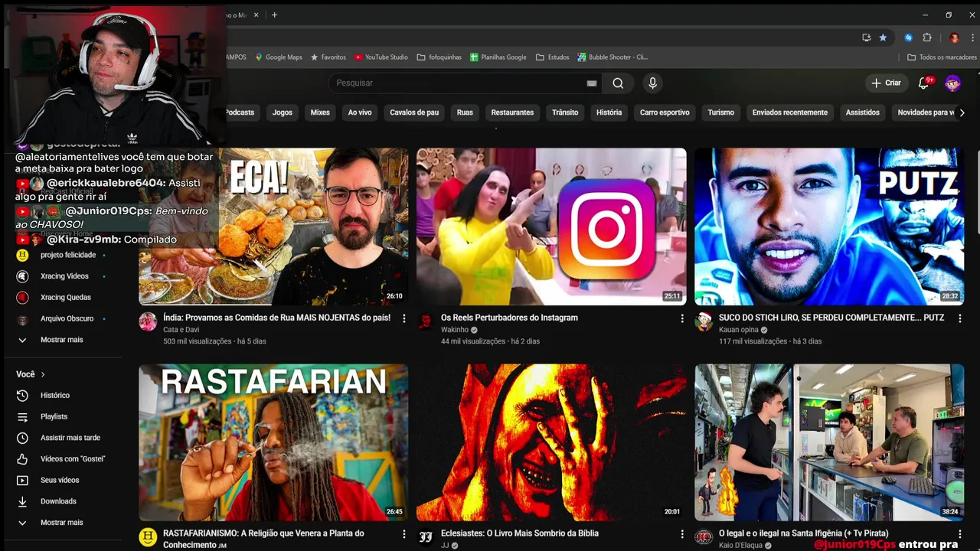Open the YouTube account avatar menu

(x=953, y=83)
